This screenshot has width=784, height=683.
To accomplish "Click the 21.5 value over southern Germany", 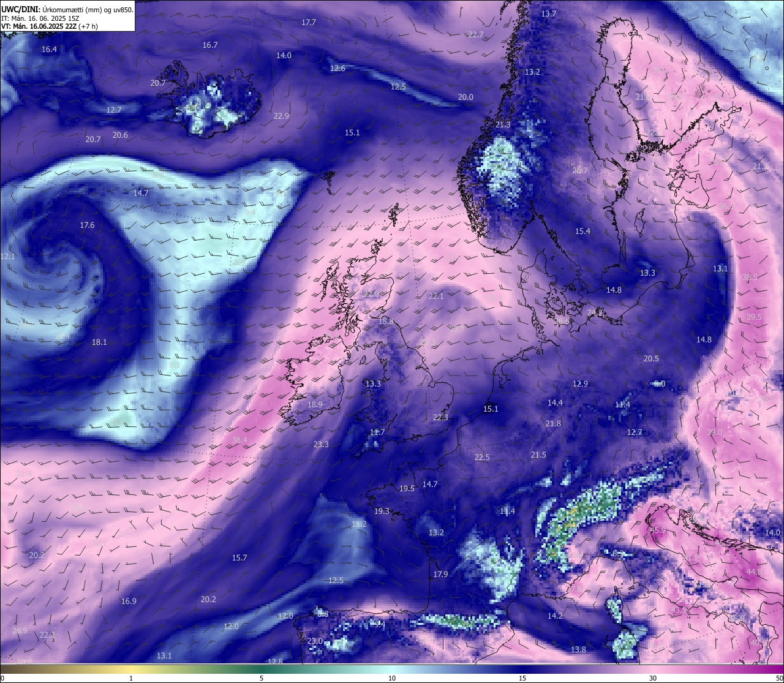I will tap(538, 455).
